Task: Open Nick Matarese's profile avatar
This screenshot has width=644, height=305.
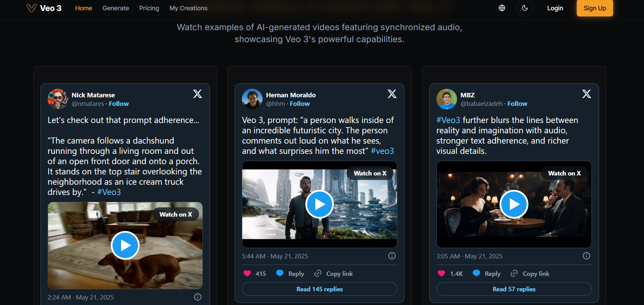Action: (x=58, y=99)
